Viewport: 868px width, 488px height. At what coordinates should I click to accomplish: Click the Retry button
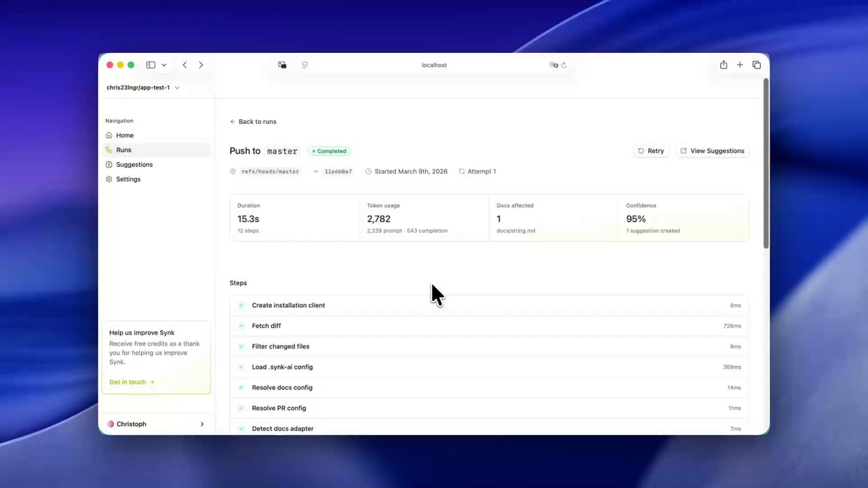pyautogui.click(x=651, y=151)
